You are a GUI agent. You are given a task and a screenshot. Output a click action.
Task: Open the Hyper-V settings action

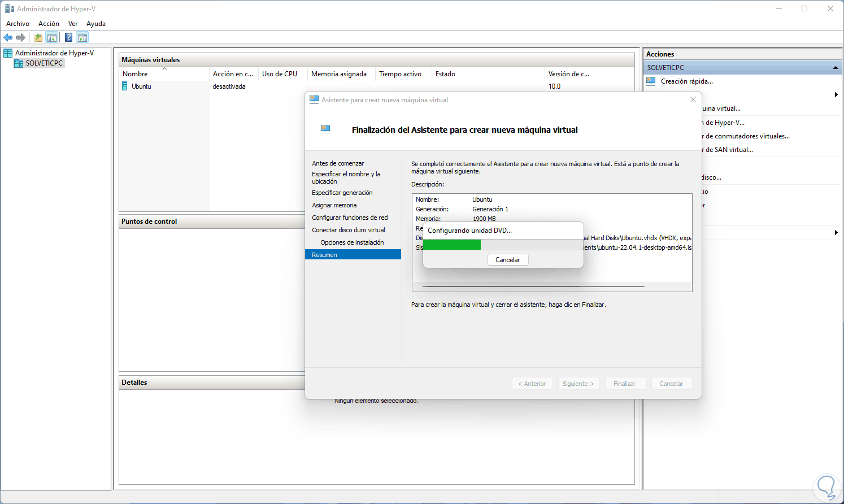[723, 123]
